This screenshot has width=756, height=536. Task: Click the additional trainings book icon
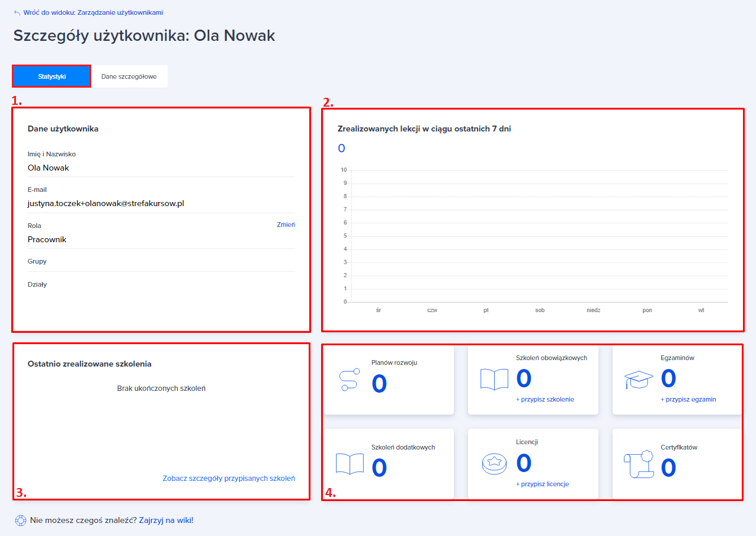coord(350,464)
